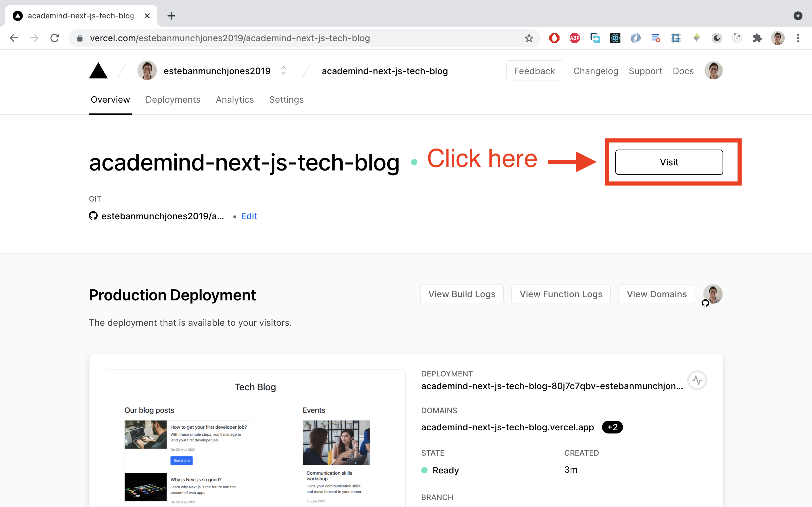This screenshot has height=507, width=812.
Task: Expand the estebanmunchjones2019 team switcher chevron
Action: coord(283,70)
